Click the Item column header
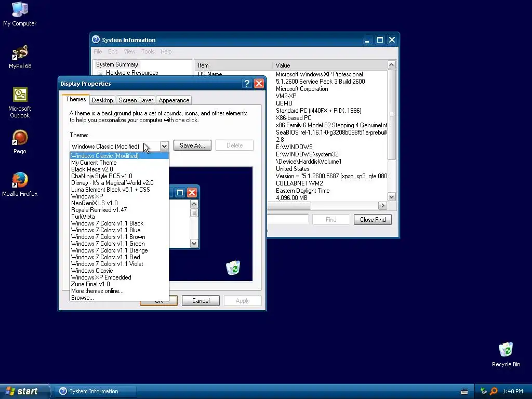Image resolution: width=532 pixels, height=399 pixels. (233, 65)
